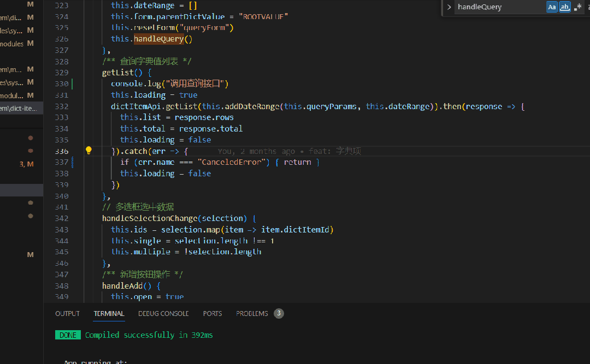Image resolution: width=590 pixels, height=364 pixels.
Task: Toggle Match Case in find widget
Action: 552,7
